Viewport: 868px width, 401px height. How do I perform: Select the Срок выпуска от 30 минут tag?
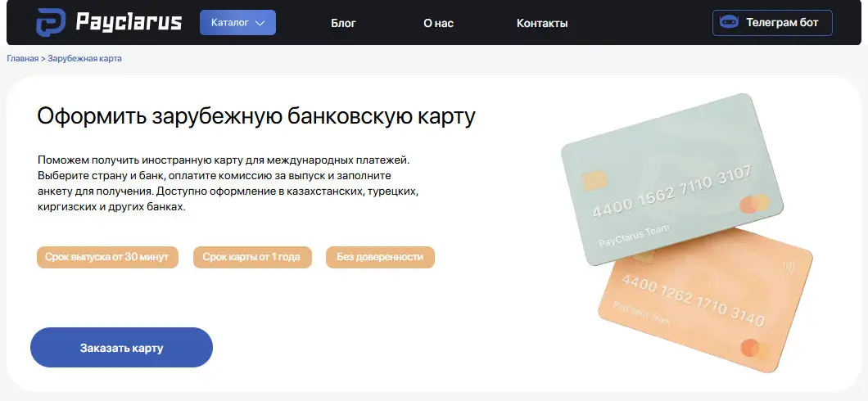tap(107, 257)
